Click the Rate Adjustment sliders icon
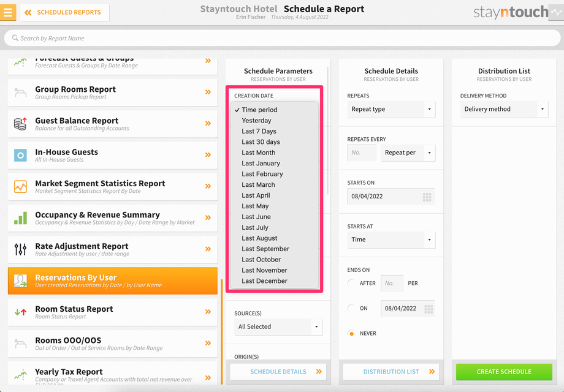 20,249
